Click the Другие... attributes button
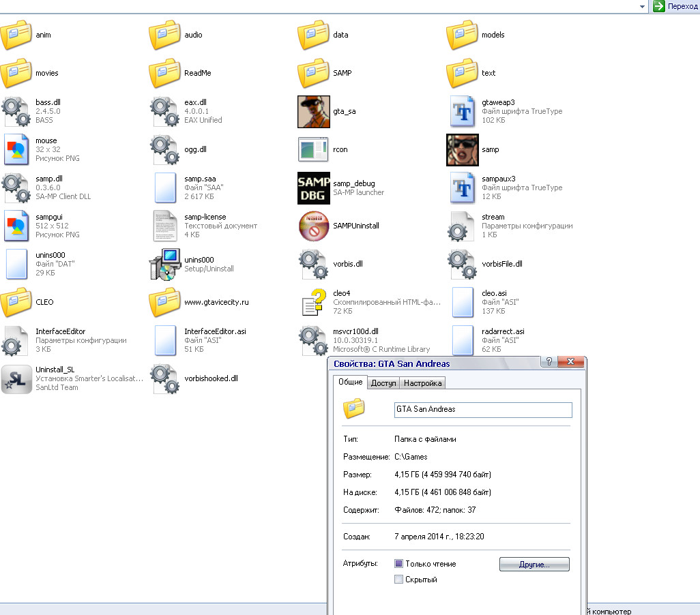Screen dimensions: 700x615 pos(534,564)
